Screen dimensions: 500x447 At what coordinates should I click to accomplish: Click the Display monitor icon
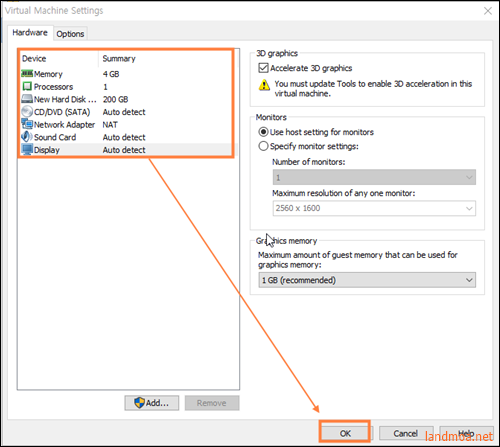pos(27,150)
